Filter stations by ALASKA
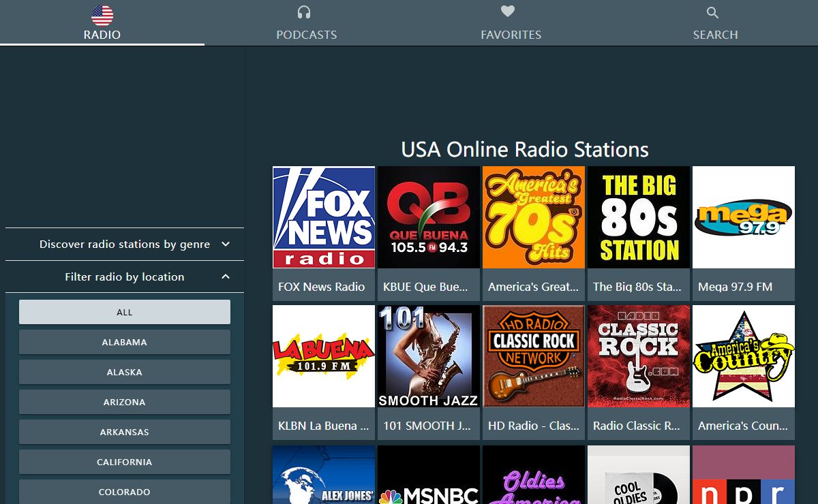Screen dimensions: 818x504 (125, 372)
